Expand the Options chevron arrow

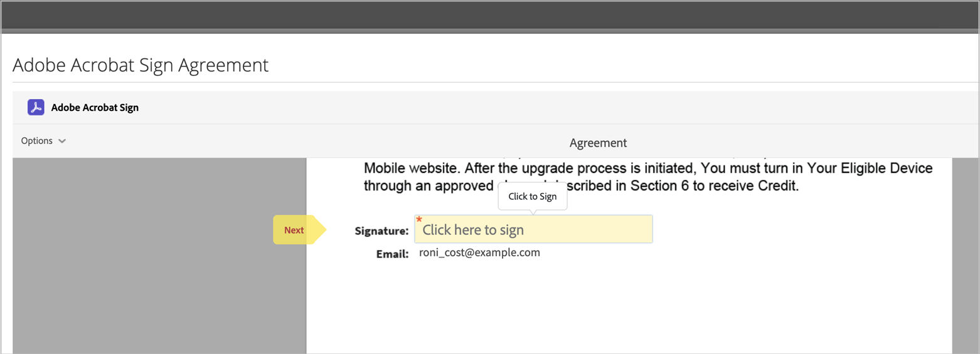pyautogui.click(x=62, y=141)
